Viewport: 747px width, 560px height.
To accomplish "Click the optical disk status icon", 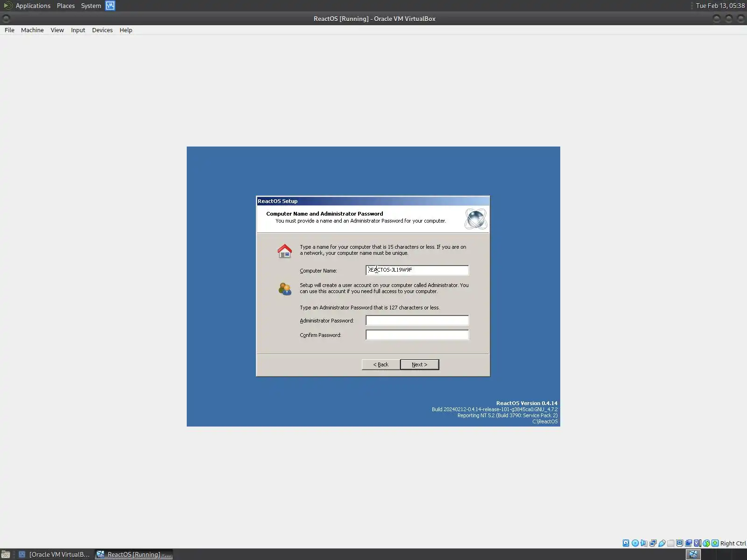I will coord(635,543).
